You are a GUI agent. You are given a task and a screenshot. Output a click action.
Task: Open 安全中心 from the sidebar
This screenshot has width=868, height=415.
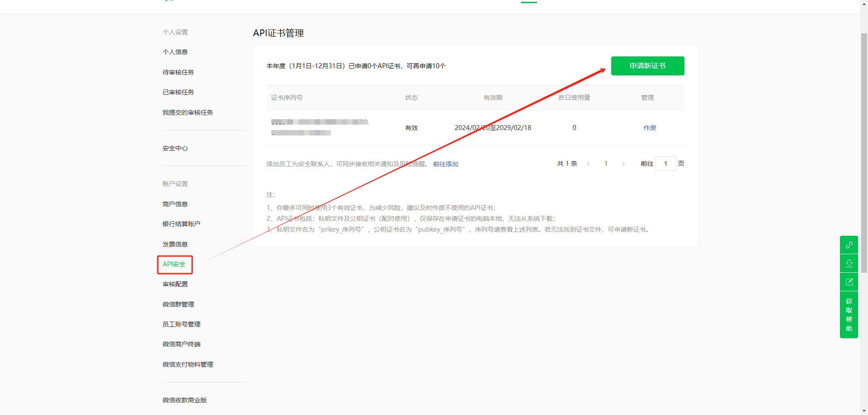175,148
